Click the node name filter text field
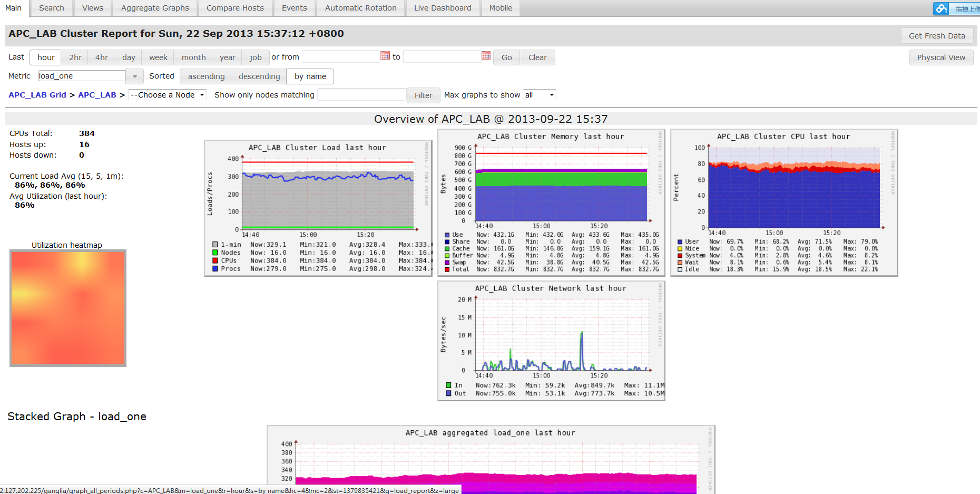 tap(362, 95)
